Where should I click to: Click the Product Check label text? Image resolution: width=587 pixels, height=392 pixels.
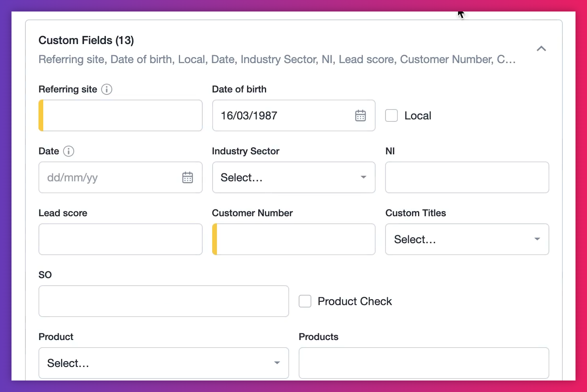tap(355, 301)
